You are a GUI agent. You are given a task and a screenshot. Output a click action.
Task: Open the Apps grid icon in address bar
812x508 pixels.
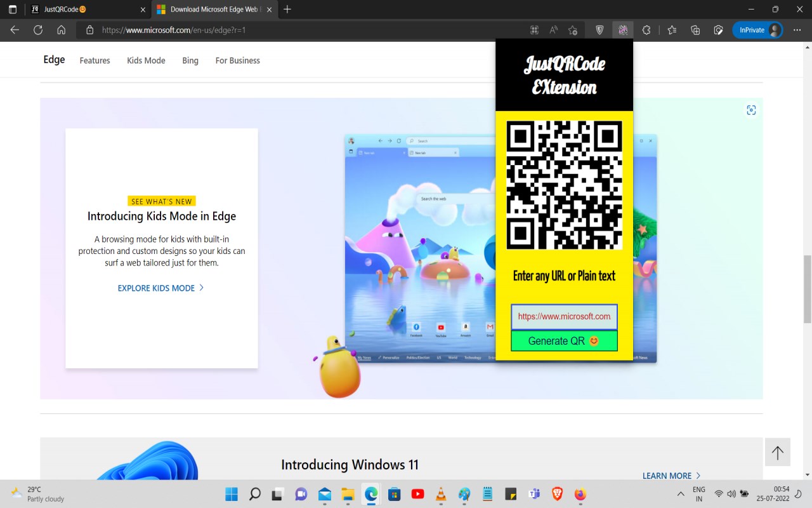click(x=534, y=30)
